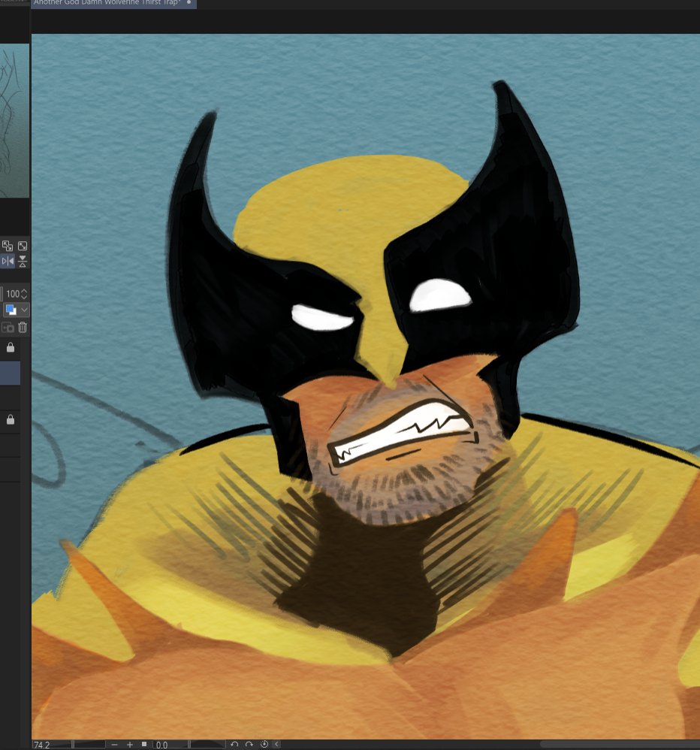Zoom in with the plus button
Screen dimensions: 700x750
130,745
